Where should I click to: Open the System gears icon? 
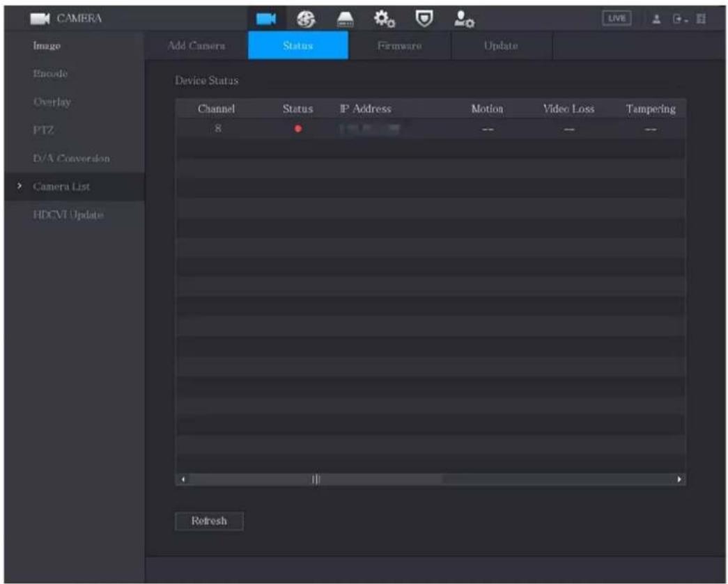385,19
